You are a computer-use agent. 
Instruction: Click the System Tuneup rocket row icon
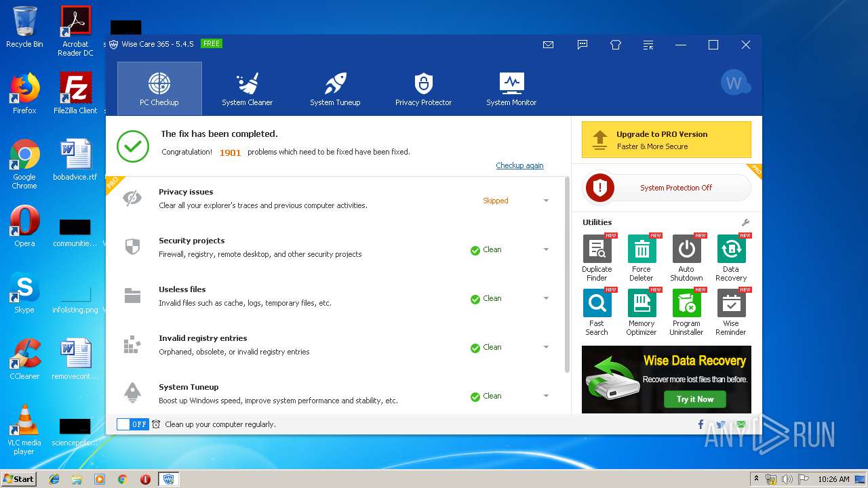pyautogui.click(x=132, y=392)
